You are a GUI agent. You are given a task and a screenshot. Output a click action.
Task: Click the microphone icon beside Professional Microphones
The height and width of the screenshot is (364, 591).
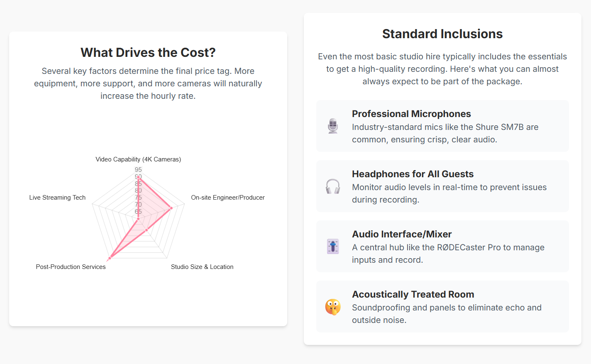point(333,126)
